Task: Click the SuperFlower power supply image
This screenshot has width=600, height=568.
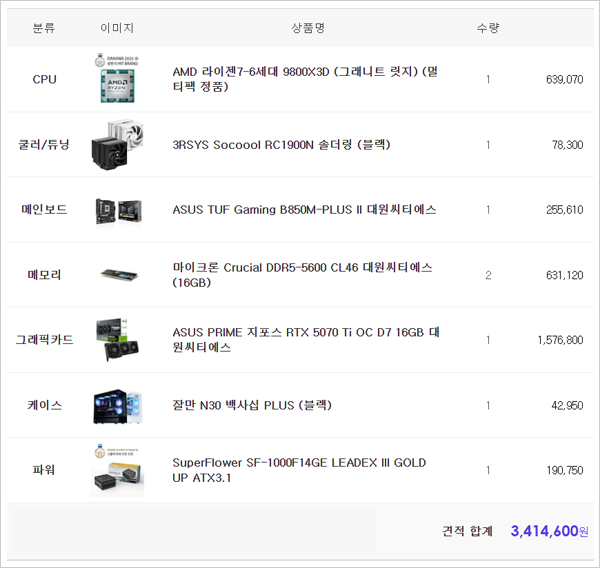Action: pyautogui.click(x=117, y=470)
